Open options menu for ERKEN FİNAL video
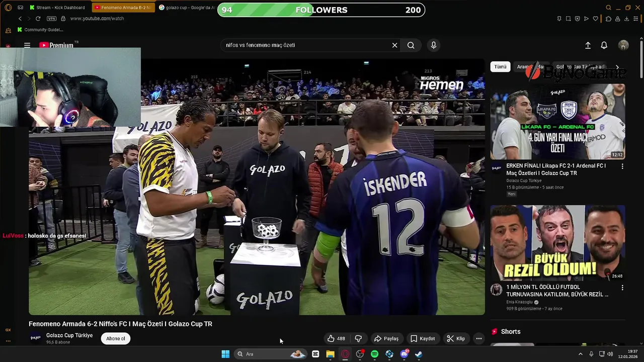 (x=622, y=166)
